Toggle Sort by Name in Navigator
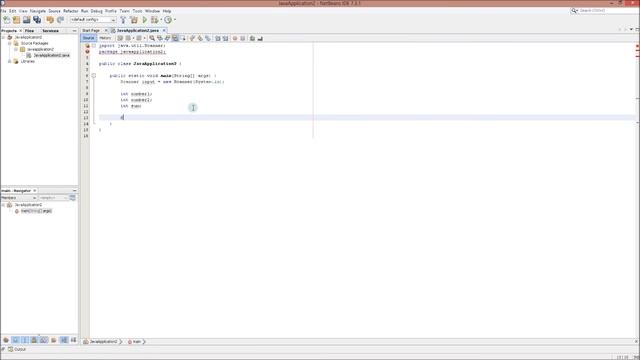 [64, 340]
